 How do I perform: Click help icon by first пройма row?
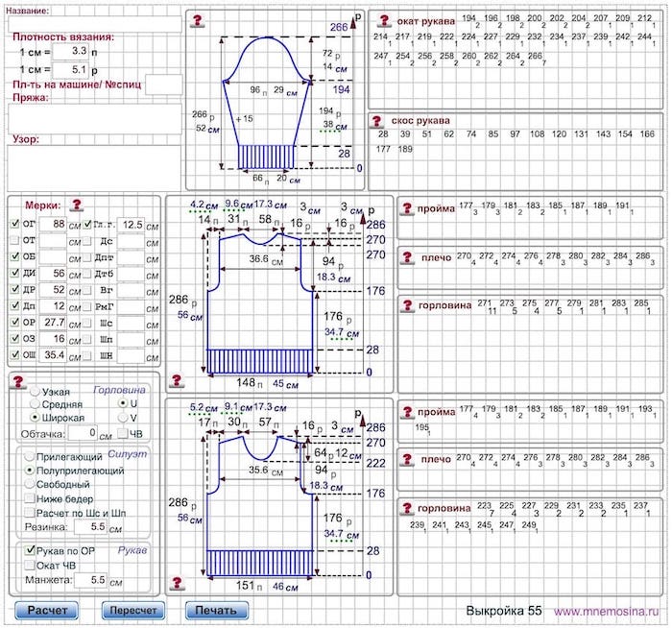tap(406, 208)
